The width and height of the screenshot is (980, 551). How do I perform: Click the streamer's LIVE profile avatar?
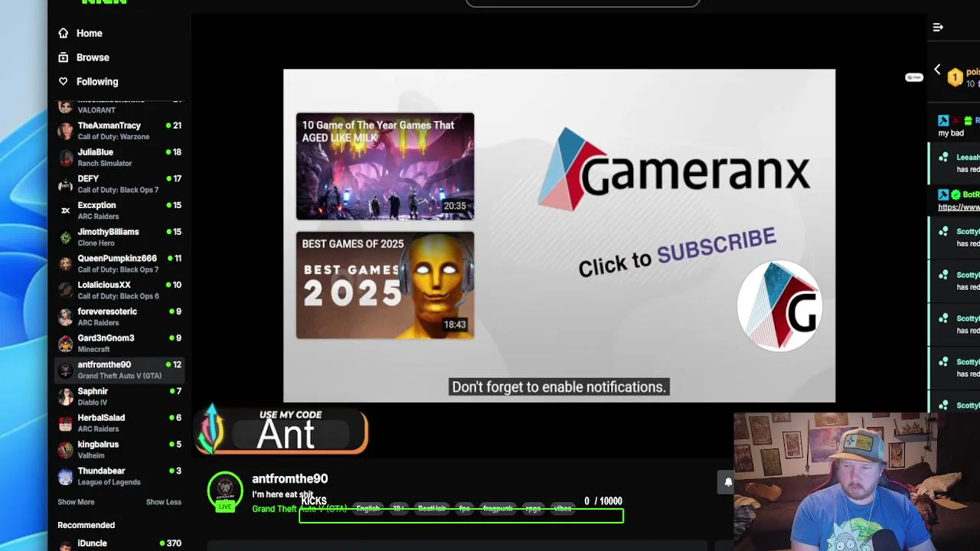pyautogui.click(x=225, y=492)
